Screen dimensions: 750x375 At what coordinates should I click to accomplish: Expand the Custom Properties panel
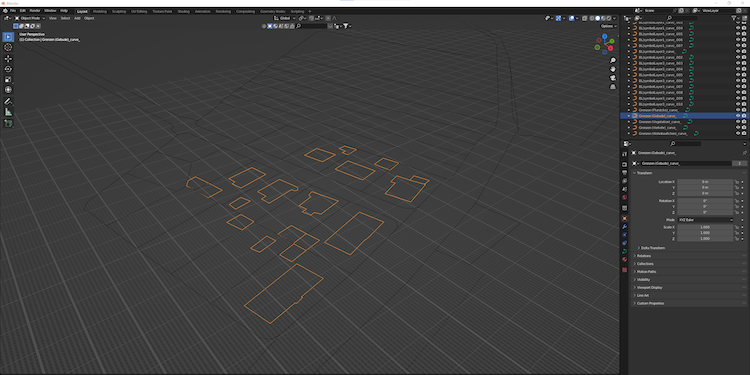click(x=651, y=303)
